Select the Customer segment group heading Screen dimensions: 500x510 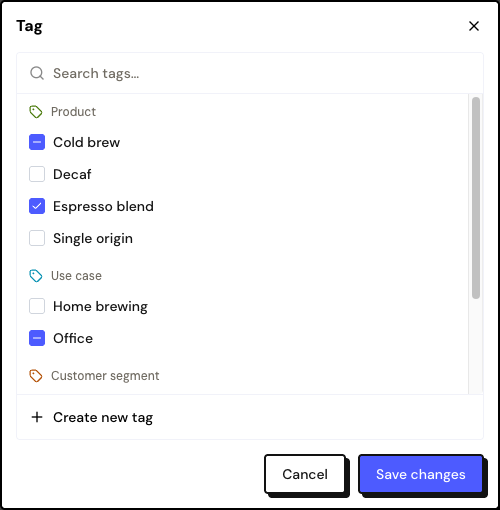[x=105, y=376]
